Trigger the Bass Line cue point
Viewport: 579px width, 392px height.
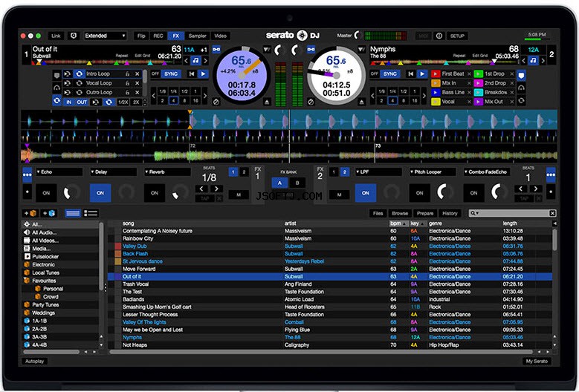coord(436,92)
